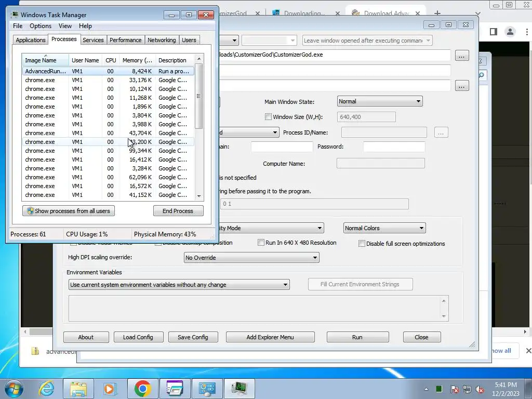Image resolution: width=532 pixels, height=399 pixels.
Task: Browse start directory with lower ellipsis button
Action: 461,86
